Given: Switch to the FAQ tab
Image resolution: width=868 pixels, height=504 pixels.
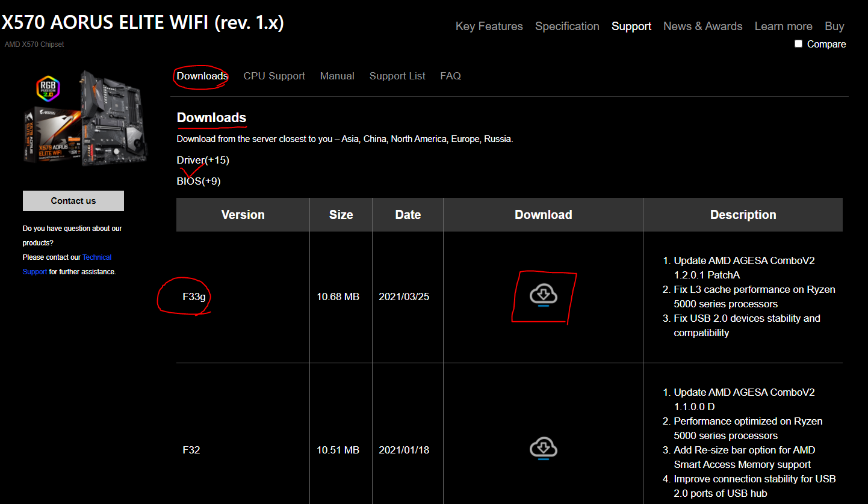Looking at the screenshot, I should point(450,76).
